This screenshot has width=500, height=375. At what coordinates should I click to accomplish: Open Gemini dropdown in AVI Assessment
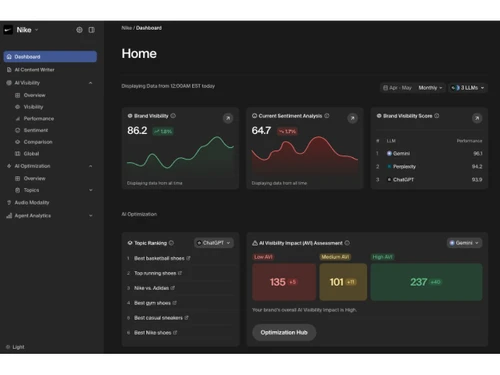point(465,243)
